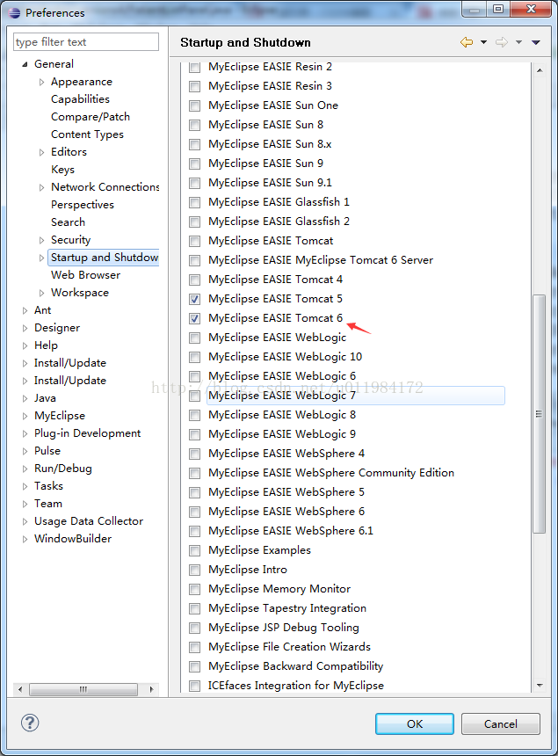Select Capabilities in the tree
The image size is (558, 756).
pyautogui.click(x=80, y=99)
